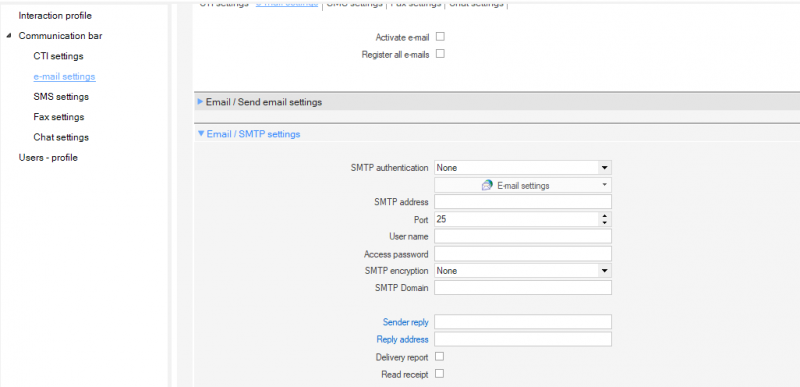This screenshot has width=800, height=387.
Task: Focus the Sender reply input field
Action: click(x=522, y=322)
